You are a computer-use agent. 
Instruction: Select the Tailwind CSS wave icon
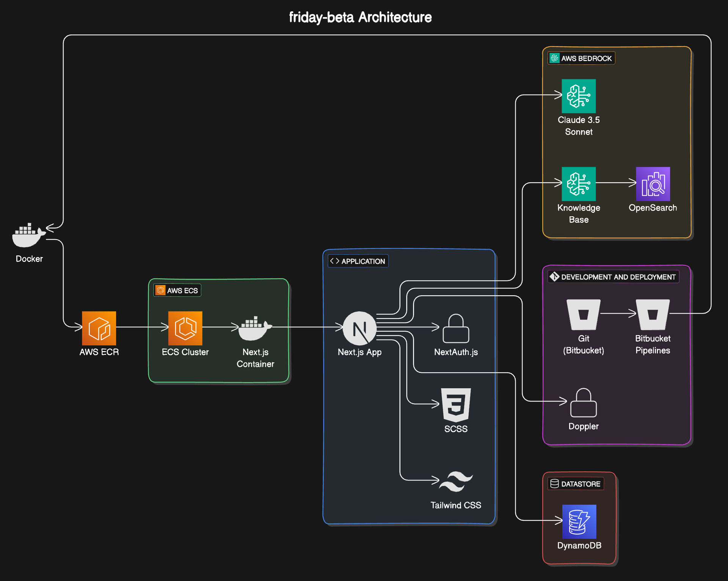click(x=456, y=482)
